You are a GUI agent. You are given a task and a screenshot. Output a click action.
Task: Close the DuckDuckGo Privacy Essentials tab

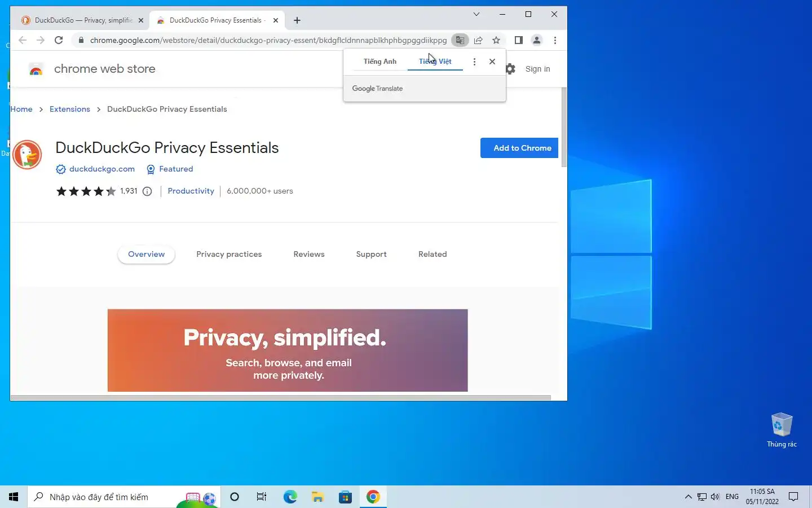[276, 20]
